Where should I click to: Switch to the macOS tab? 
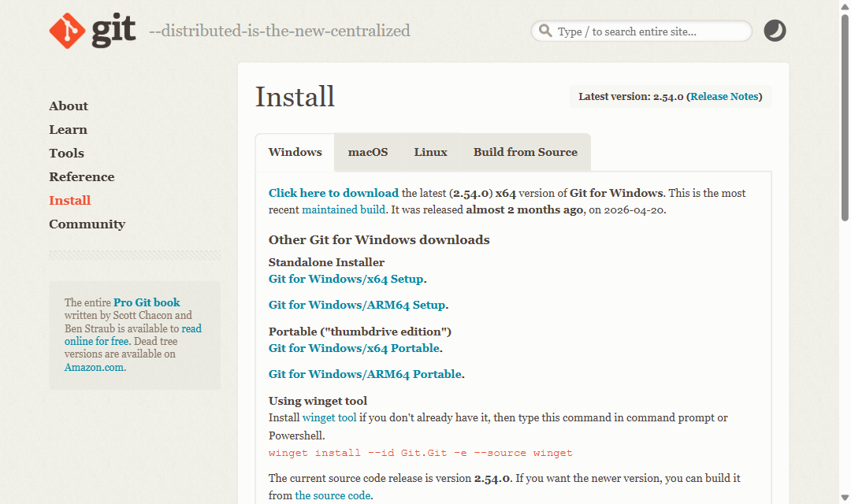point(368,153)
